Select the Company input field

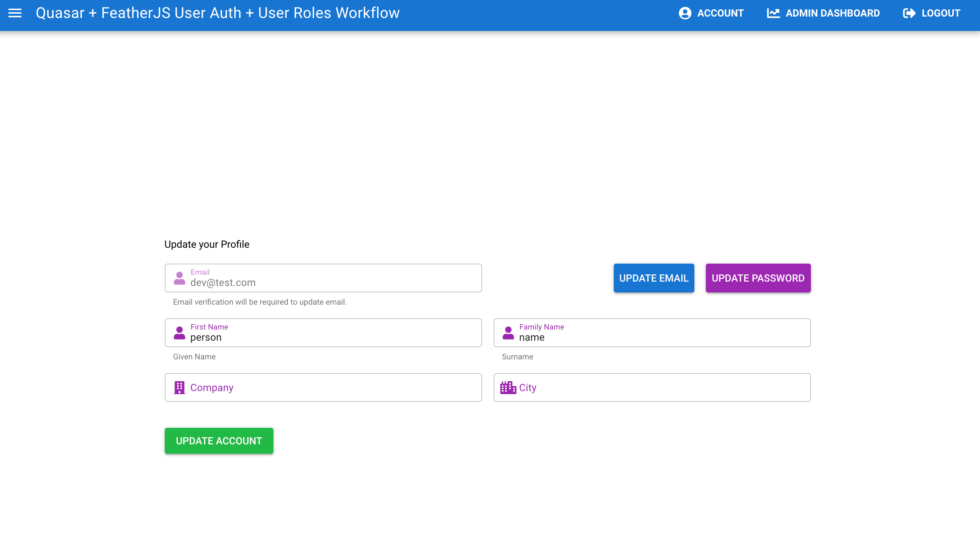[323, 387]
